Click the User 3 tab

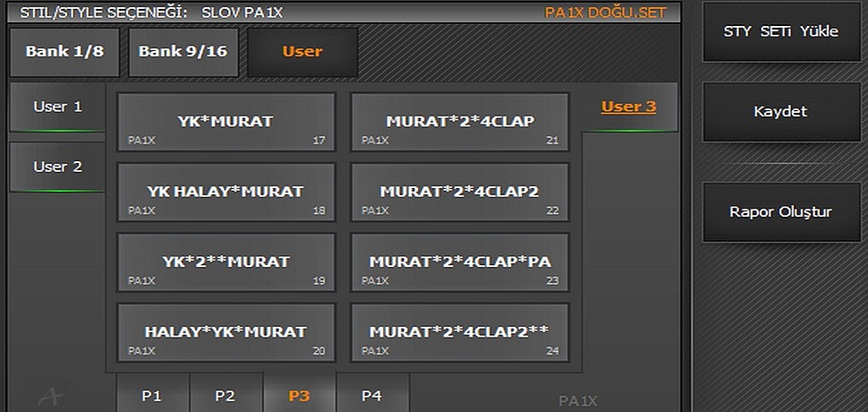coord(628,107)
